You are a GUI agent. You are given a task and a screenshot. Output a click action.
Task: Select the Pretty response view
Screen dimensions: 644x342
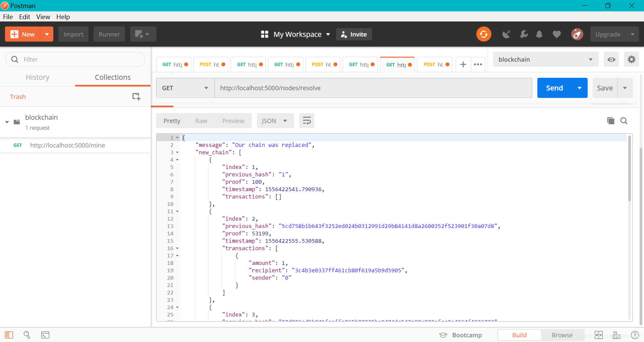pos(172,121)
